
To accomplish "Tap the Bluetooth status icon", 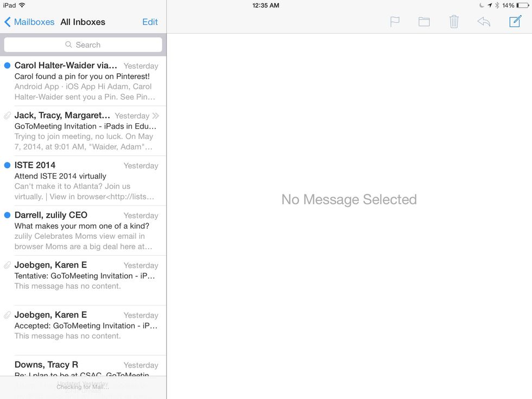I will pyautogui.click(x=497, y=5).
